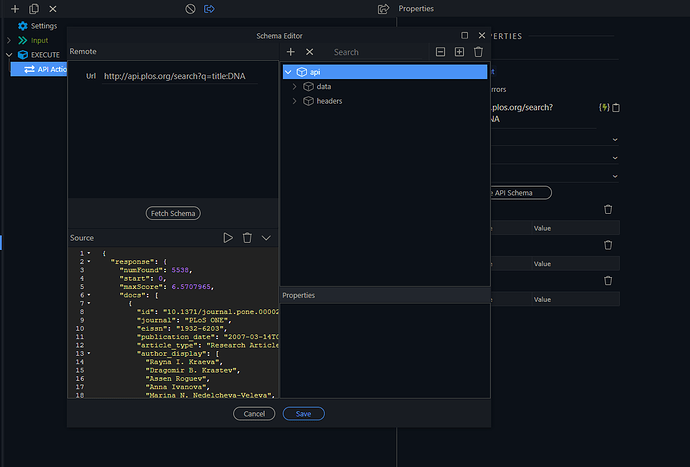Click the second trash icon in Properties

[608, 245]
